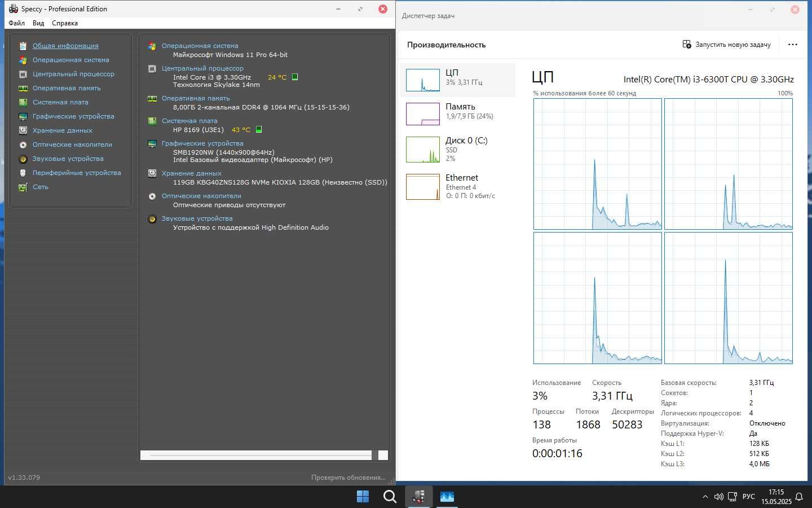The height and width of the screenshot is (508, 812).
Task: Click Графические устройства heading in summary pane
Action: (x=202, y=143)
